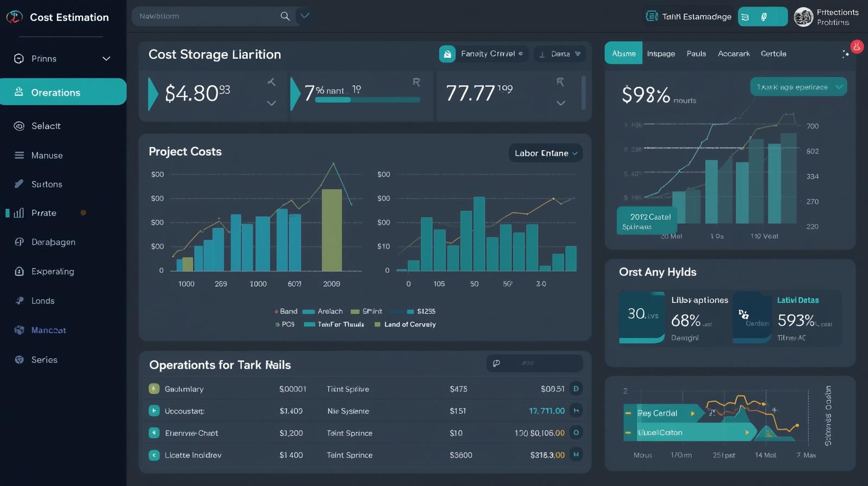868x486 pixels.
Task: Open the Dena dropdown in header
Action: tap(560, 54)
